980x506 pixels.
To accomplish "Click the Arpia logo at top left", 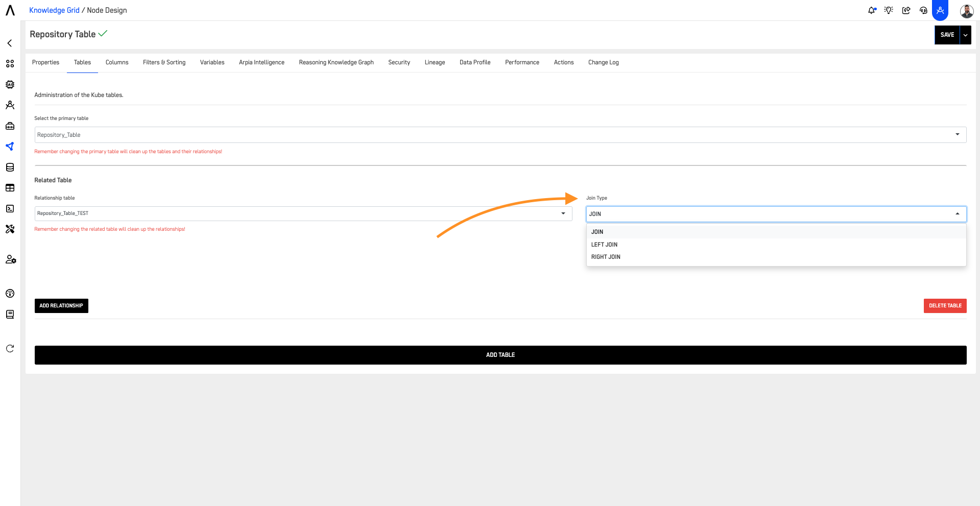I will point(10,10).
